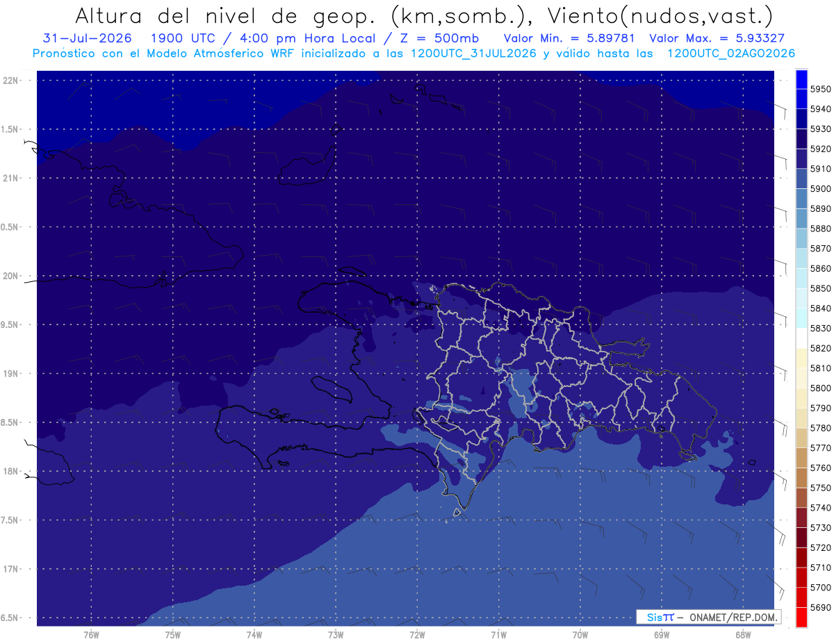834x644 pixels.
Task: Select the 'Valor Max. = 5.93327' readout
Action: [717, 38]
